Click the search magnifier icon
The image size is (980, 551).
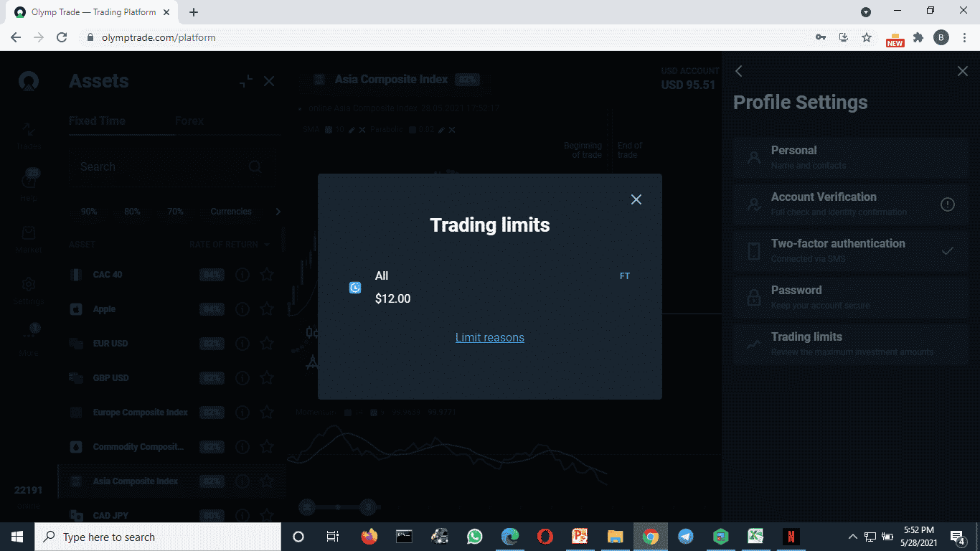[x=255, y=166]
